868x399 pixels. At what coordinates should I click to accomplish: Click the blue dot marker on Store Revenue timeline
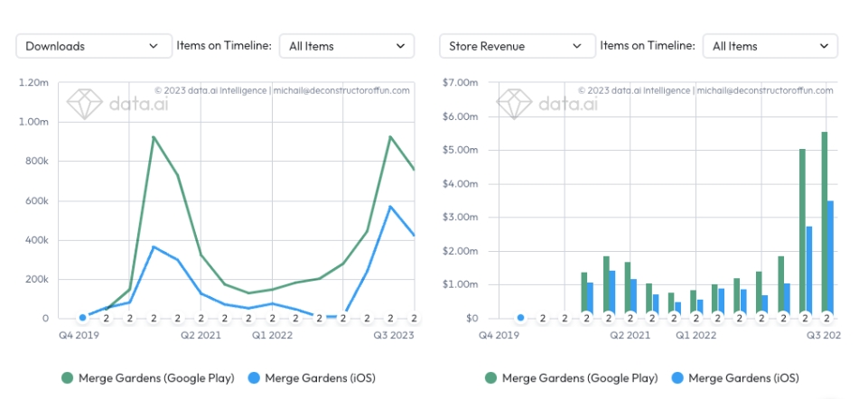click(x=520, y=318)
